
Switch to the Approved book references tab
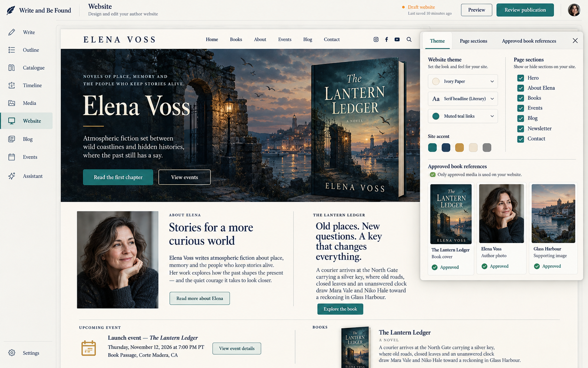pyautogui.click(x=529, y=41)
